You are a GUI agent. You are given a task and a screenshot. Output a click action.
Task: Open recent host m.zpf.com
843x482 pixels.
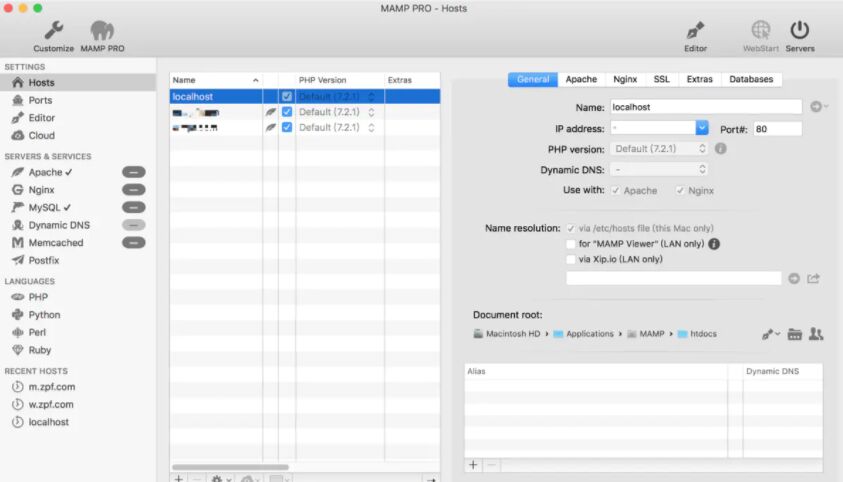pyautogui.click(x=51, y=387)
